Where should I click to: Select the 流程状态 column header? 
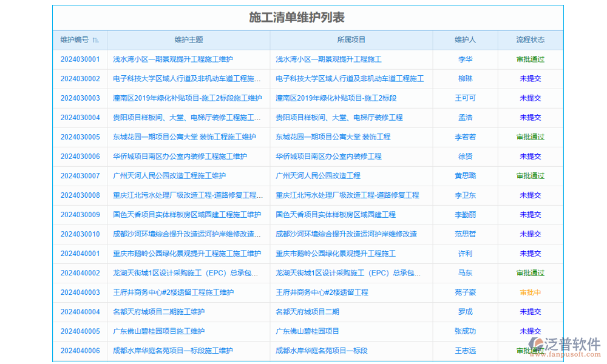click(529, 40)
